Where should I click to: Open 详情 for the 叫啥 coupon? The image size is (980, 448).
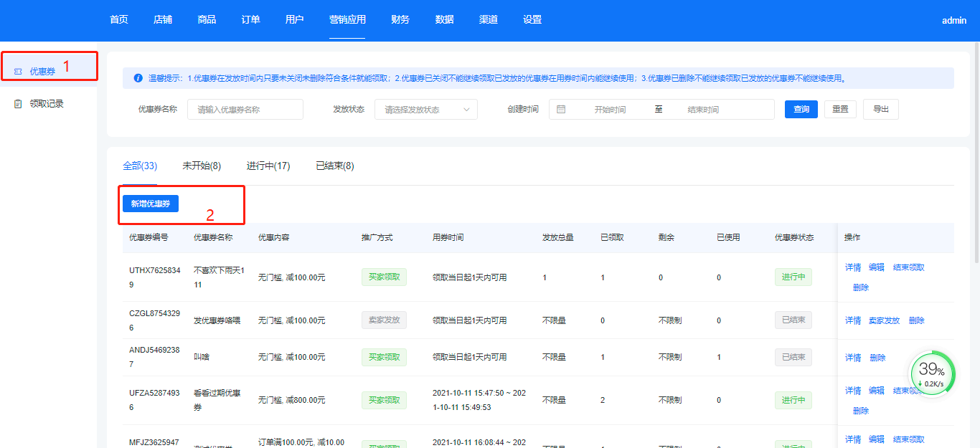coord(852,358)
